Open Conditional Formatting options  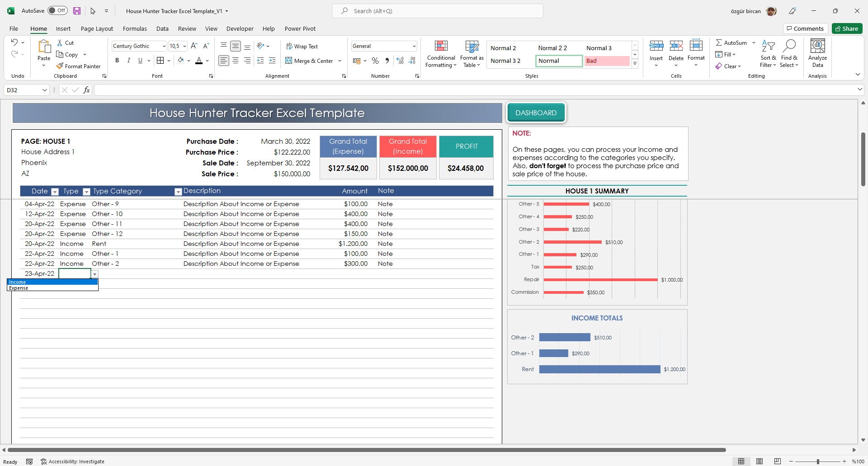(x=441, y=53)
